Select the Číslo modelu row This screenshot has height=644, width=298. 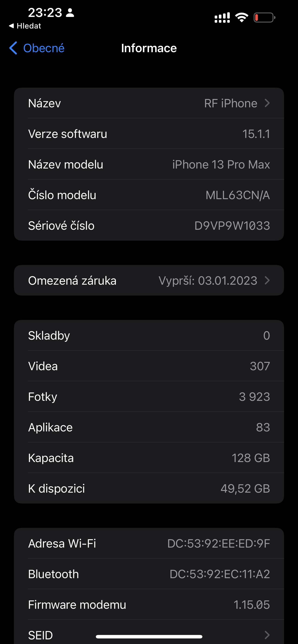[x=149, y=195]
